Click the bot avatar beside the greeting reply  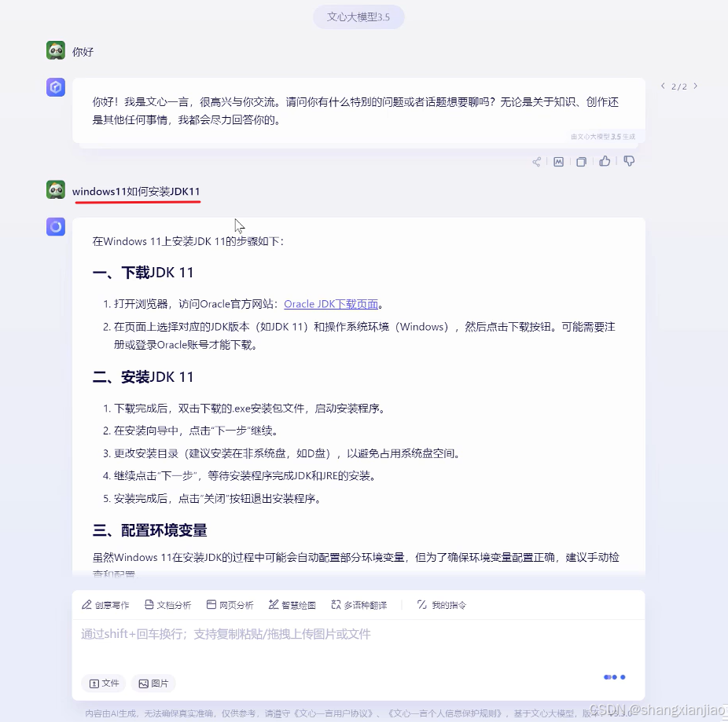pyautogui.click(x=56, y=87)
